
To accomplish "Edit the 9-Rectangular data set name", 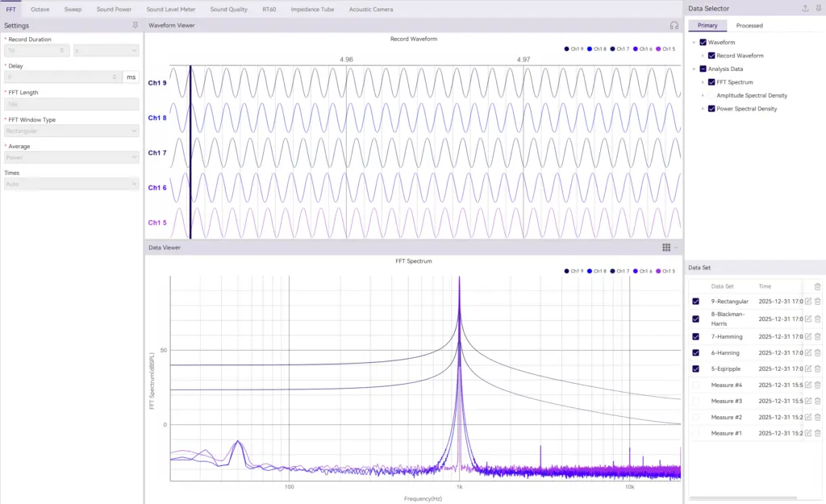I will click(x=808, y=302).
